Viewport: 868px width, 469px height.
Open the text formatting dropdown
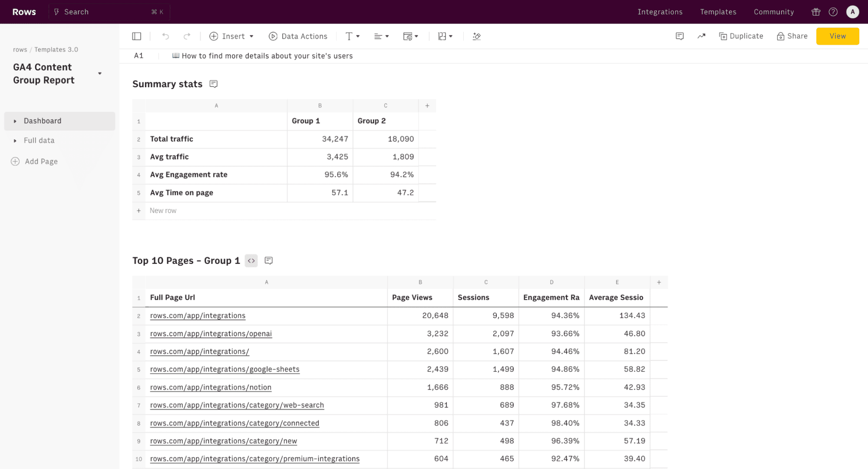[x=352, y=36]
